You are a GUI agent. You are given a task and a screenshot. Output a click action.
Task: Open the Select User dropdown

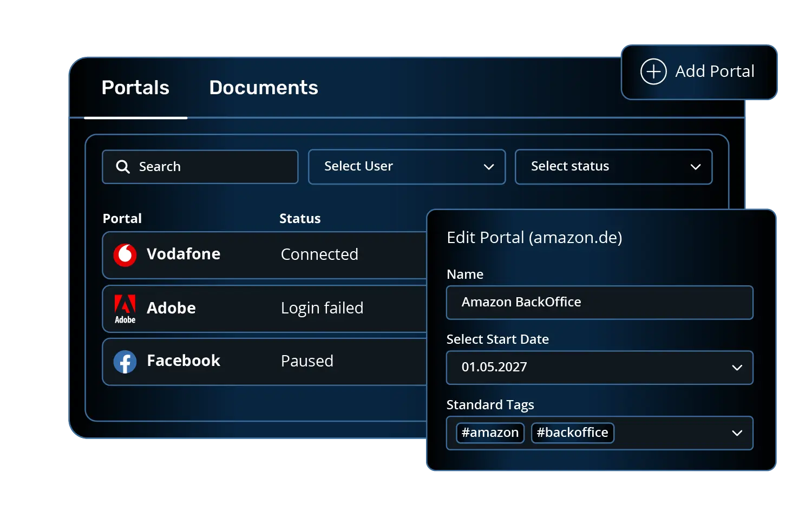[407, 167]
